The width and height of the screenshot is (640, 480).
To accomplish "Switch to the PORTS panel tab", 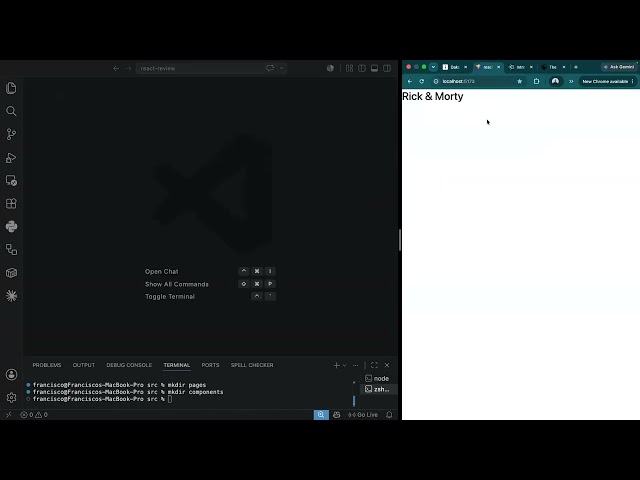I will click(x=210, y=365).
